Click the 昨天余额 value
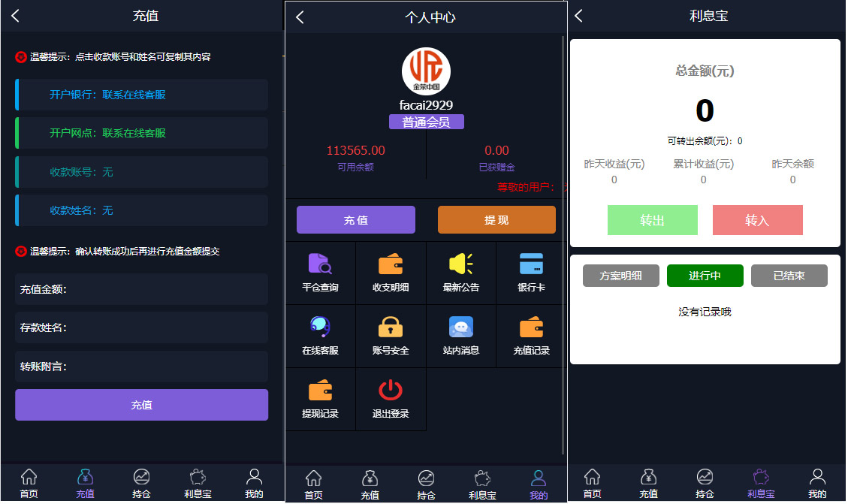This screenshot has width=848, height=504. click(793, 180)
